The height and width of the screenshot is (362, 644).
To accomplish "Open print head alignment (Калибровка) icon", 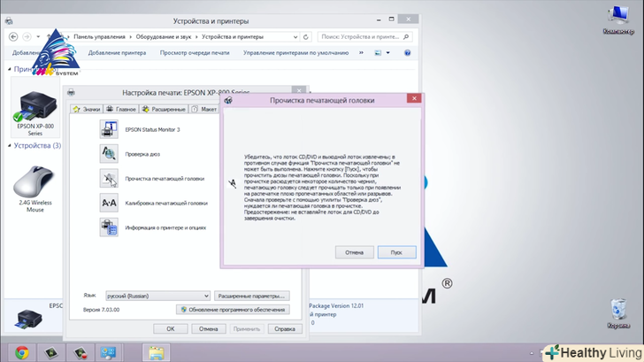I will click(109, 203).
